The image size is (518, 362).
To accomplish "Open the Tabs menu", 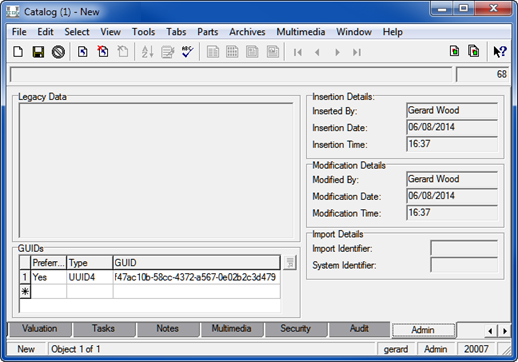I will (176, 32).
